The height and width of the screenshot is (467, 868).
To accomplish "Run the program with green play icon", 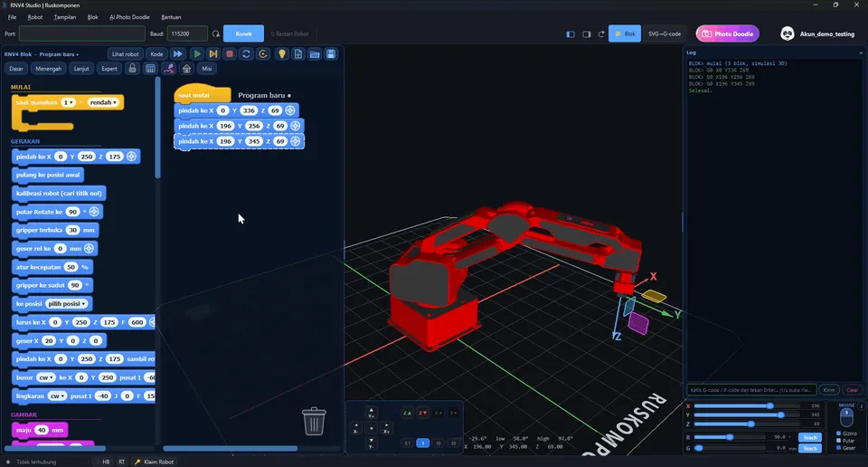I will pos(196,53).
